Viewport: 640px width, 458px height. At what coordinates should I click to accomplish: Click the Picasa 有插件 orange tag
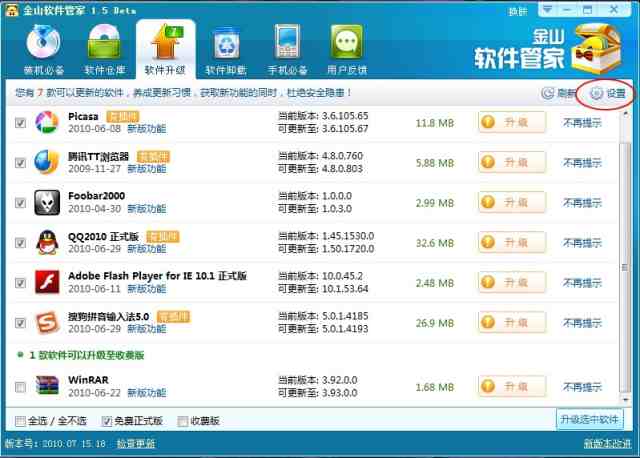122,116
